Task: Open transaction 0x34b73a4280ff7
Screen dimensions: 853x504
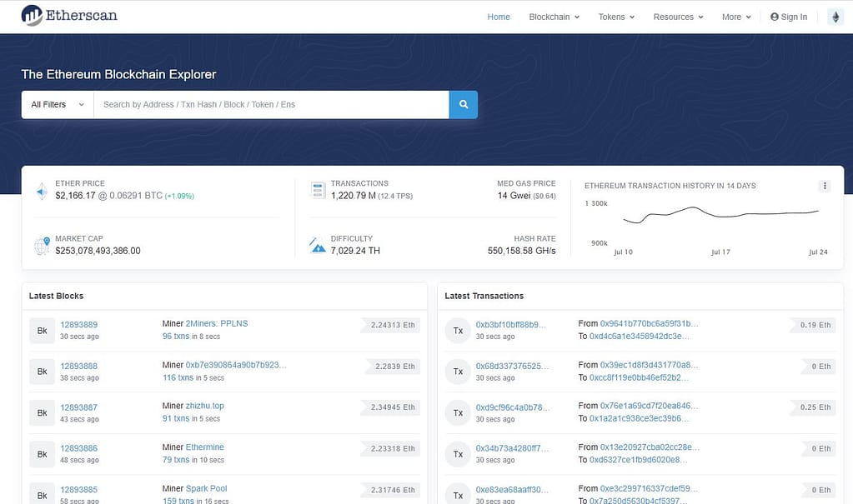Action: click(513, 448)
